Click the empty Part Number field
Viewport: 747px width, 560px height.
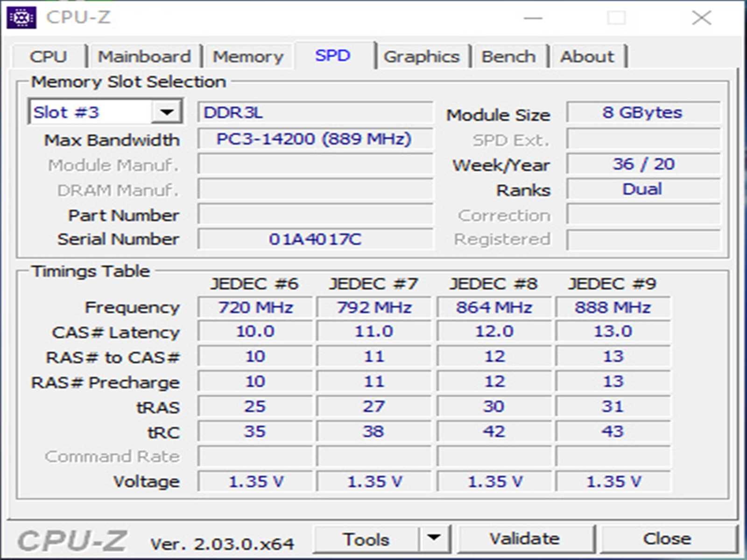pyautogui.click(x=315, y=215)
